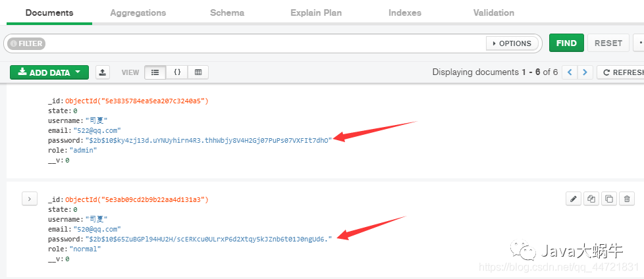Open the Indexes tab
644x279 pixels.
click(x=405, y=13)
